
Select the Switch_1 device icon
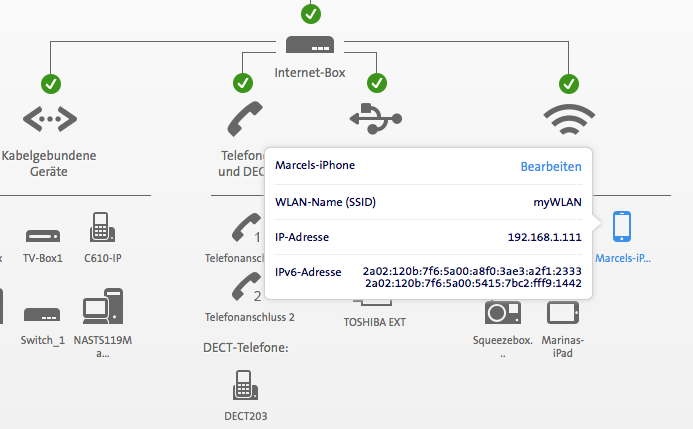(x=43, y=313)
